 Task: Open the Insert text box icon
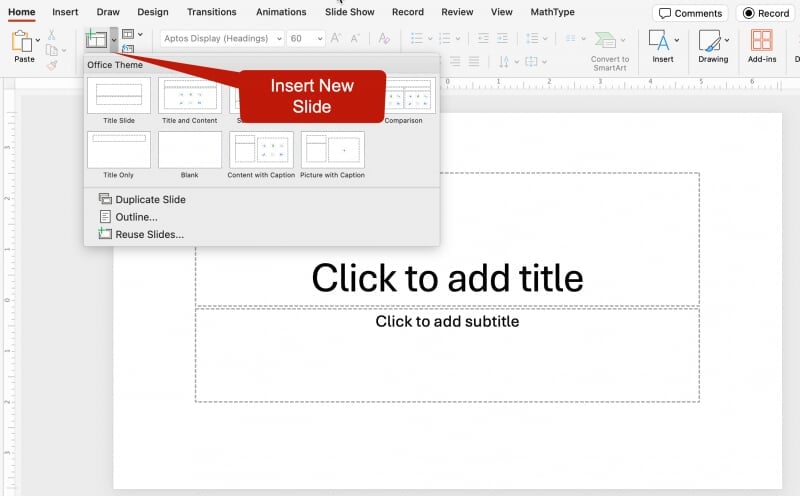(659, 40)
